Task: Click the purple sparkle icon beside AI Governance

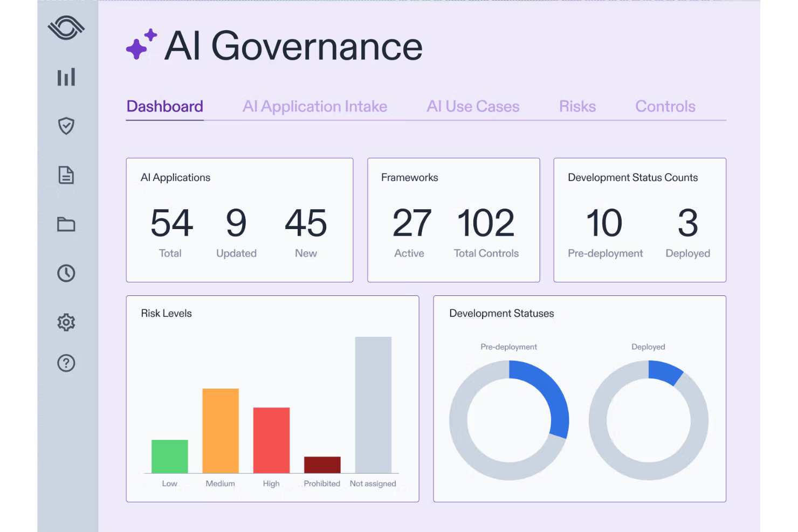Action: (141, 44)
